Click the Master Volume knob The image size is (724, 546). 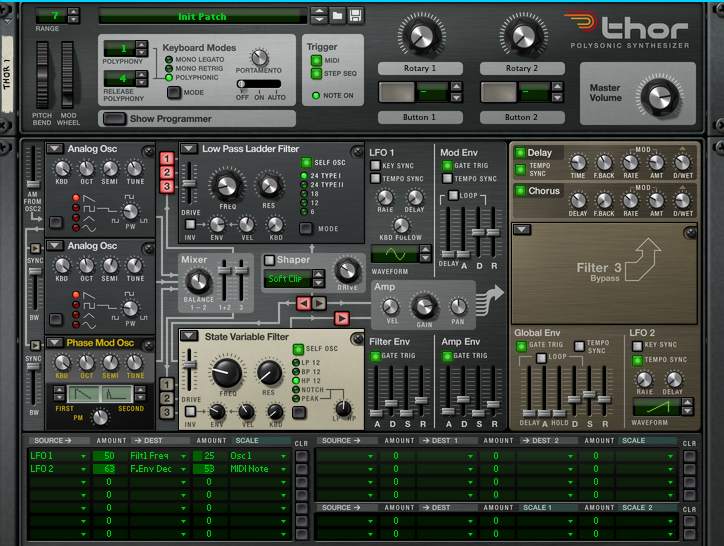(x=659, y=97)
